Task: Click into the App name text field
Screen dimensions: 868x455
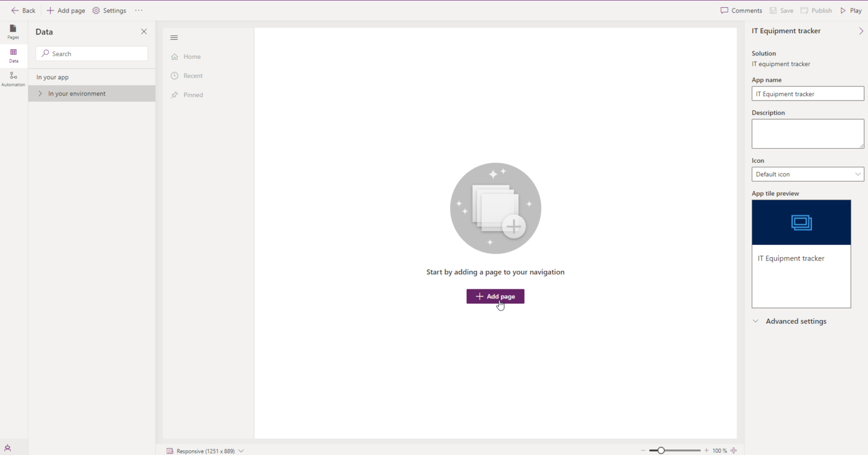Action: [x=808, y=94]
